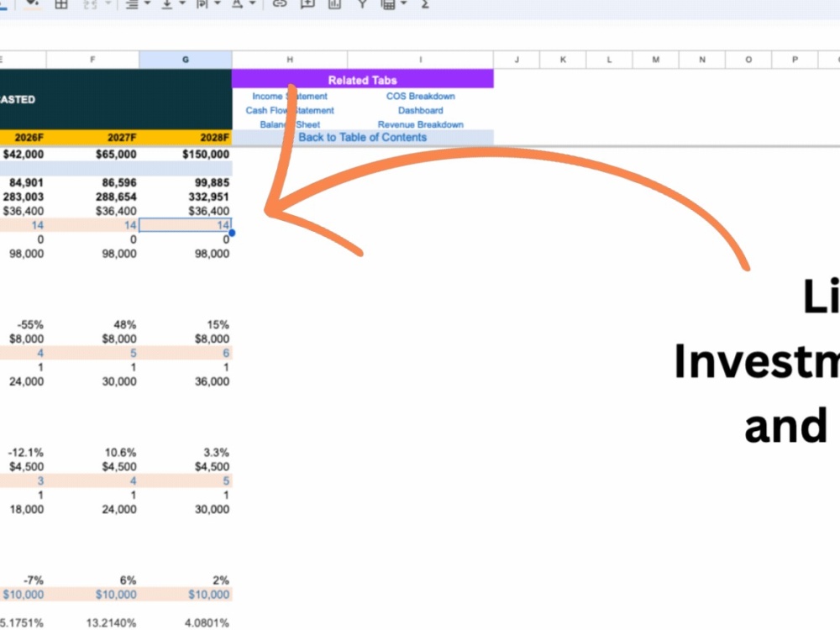Open the merge type dropdown arrow
This screenshot has width=840, height=630.
(x=108, y=3)
